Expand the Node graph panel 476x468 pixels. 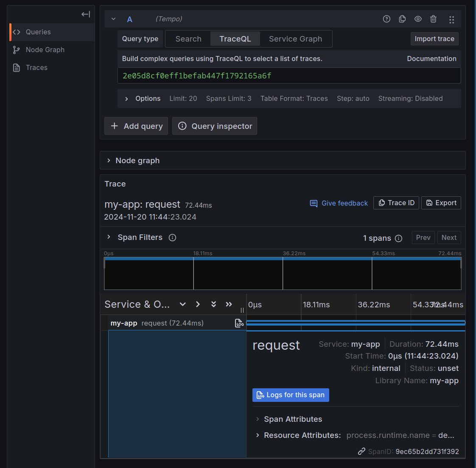[x=137, y=160]
